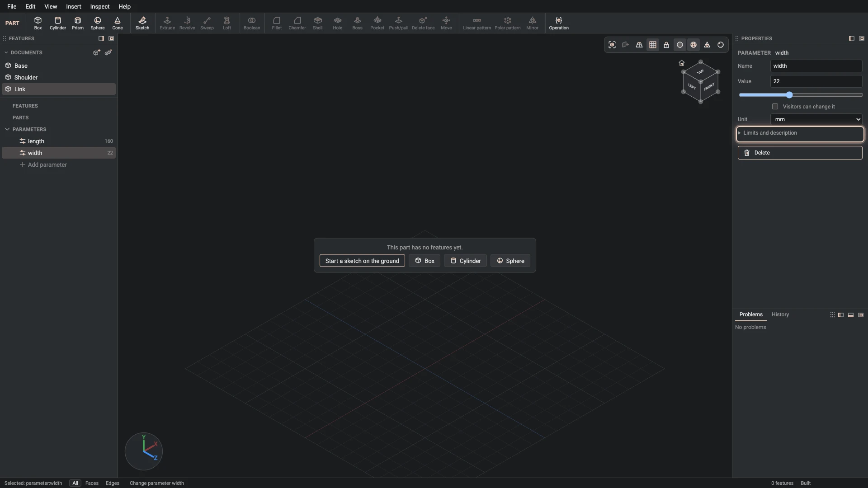This screenshot has height=488, width=868.
Task: Click Add parameter
Action: pos(43,165)
